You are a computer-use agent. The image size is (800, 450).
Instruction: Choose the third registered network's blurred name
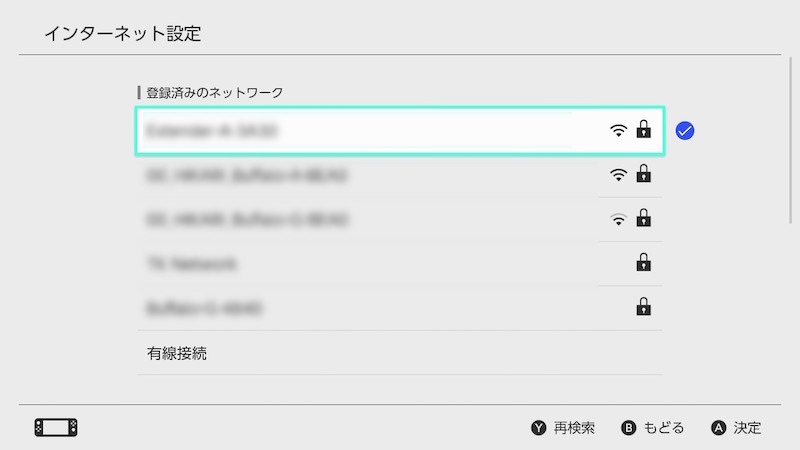pyautogui.click(x=247, y=219)
